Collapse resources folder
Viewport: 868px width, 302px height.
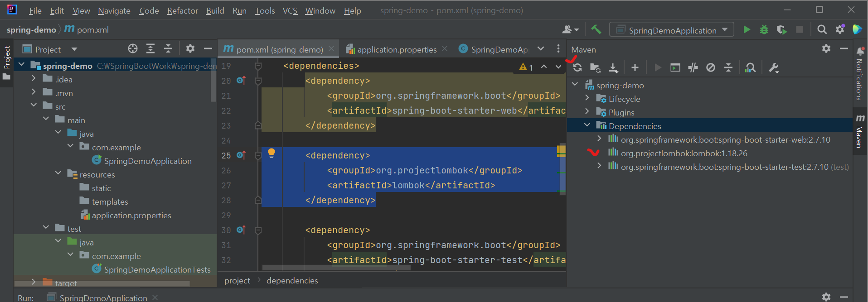pos(58,173)
